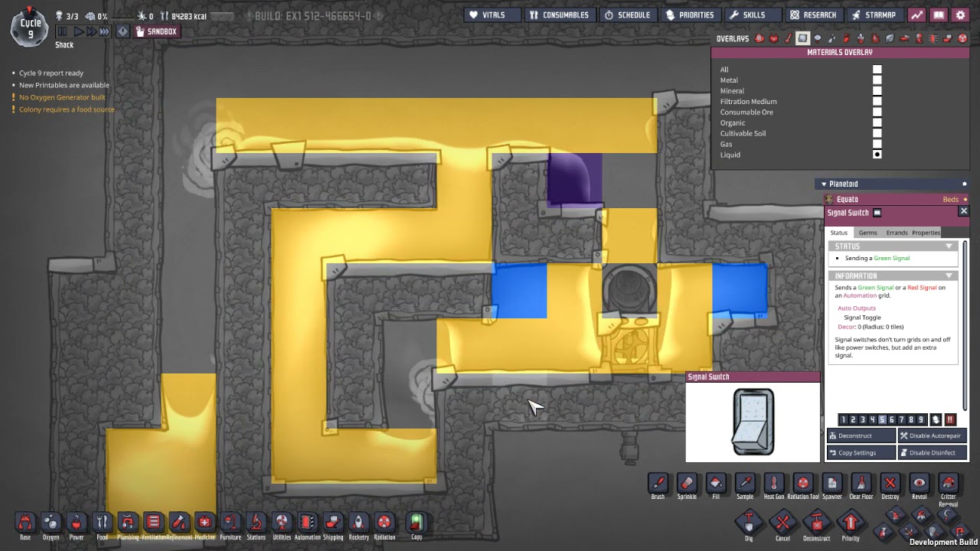
Task: Select the Radiation Tool
Action: tap(802, 483)
